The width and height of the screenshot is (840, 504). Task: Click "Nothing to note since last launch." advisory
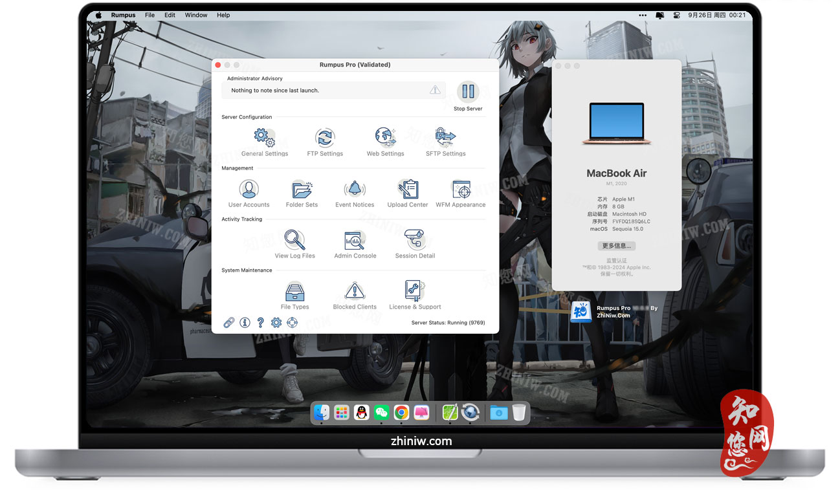point(275,91)
